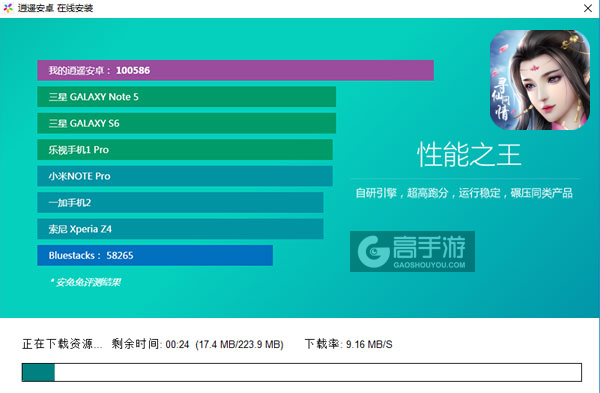
Task: Click the 性能之王 heading
Action: click(469, 155)
